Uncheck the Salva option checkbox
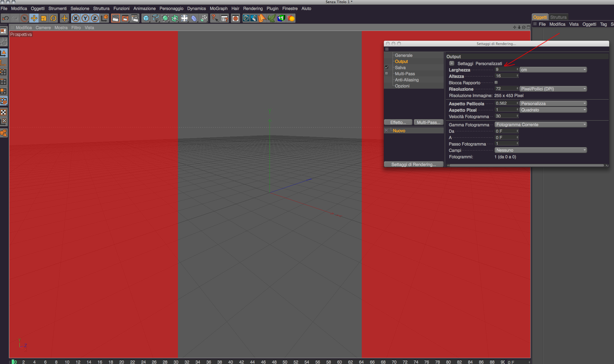 [387, 67]
